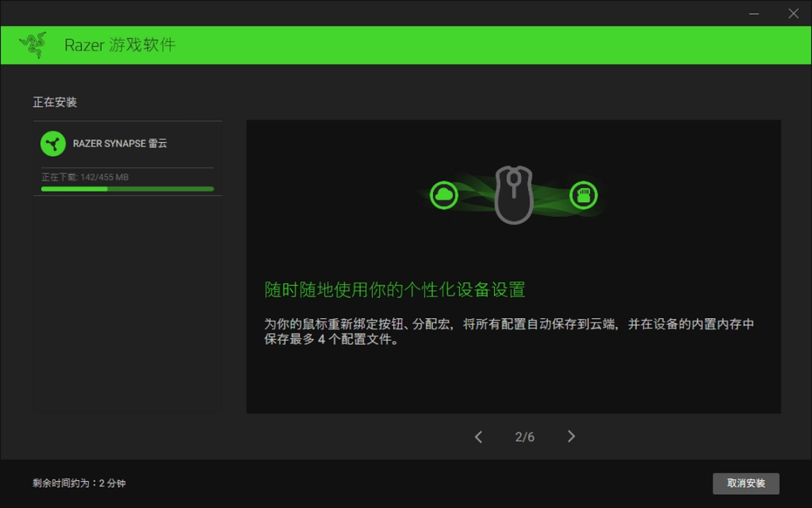Click the green memory card icon
The image size is (812, 508).
583,196
